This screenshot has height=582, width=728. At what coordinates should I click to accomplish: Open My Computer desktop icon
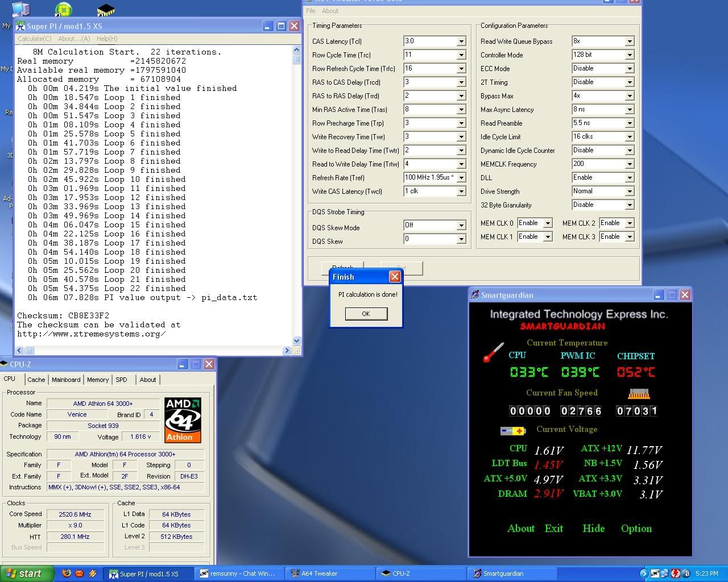tap(21, 9)
